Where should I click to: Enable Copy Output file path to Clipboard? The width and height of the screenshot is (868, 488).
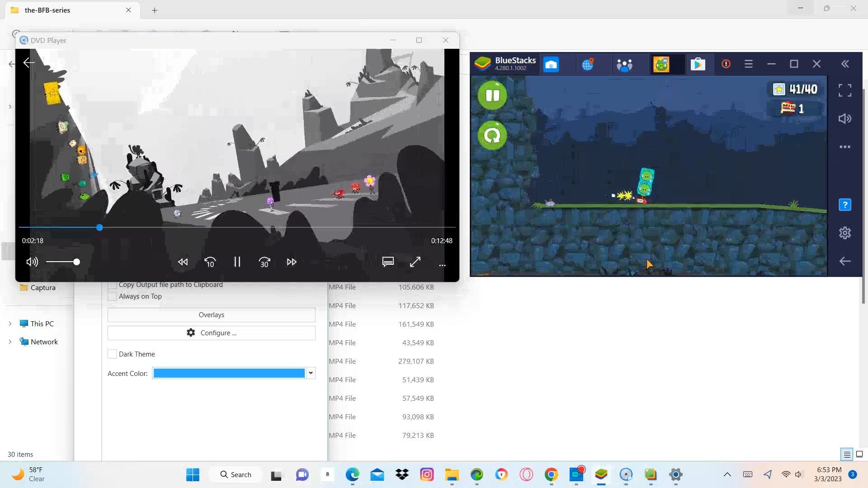[x=112, y=285]
